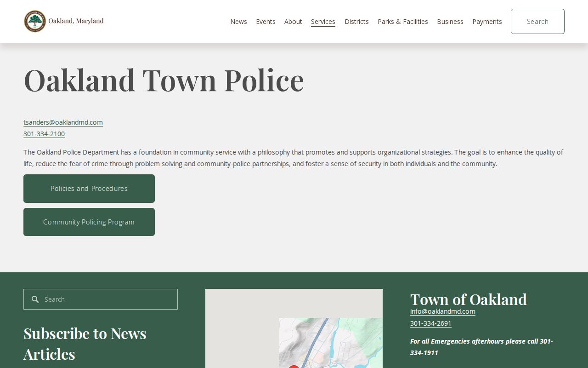The width and height of the screenshot is (588, 368).
Task: Click the magnifier icon in footer search
Action: click(35, 299)
